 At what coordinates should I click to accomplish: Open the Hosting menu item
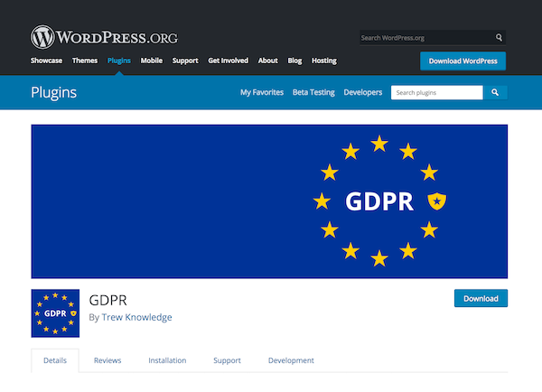pyautogui.click(x=324, y=61)
